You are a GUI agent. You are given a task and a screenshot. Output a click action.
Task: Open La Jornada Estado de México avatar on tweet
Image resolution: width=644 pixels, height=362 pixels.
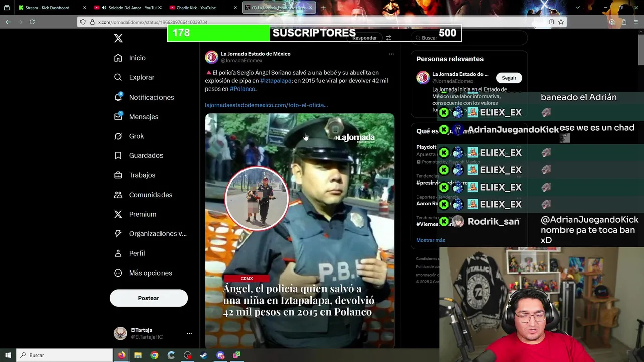tap(211, 57)
